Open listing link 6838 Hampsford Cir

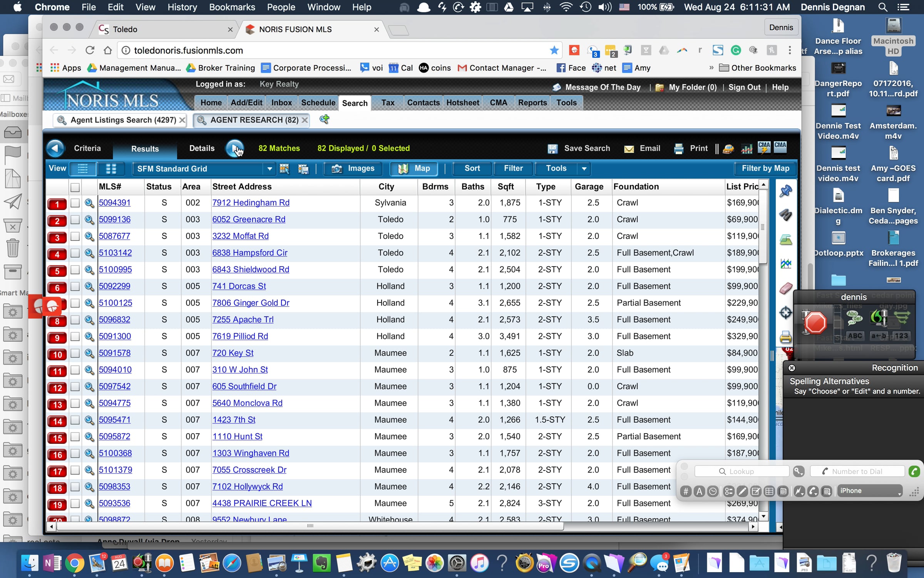click(x=249, y=253)
